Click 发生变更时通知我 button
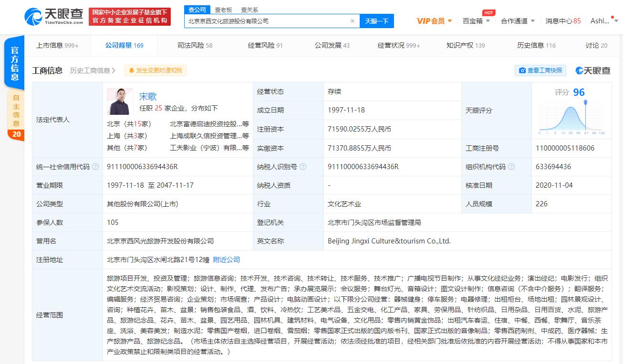 click(156, 71)
